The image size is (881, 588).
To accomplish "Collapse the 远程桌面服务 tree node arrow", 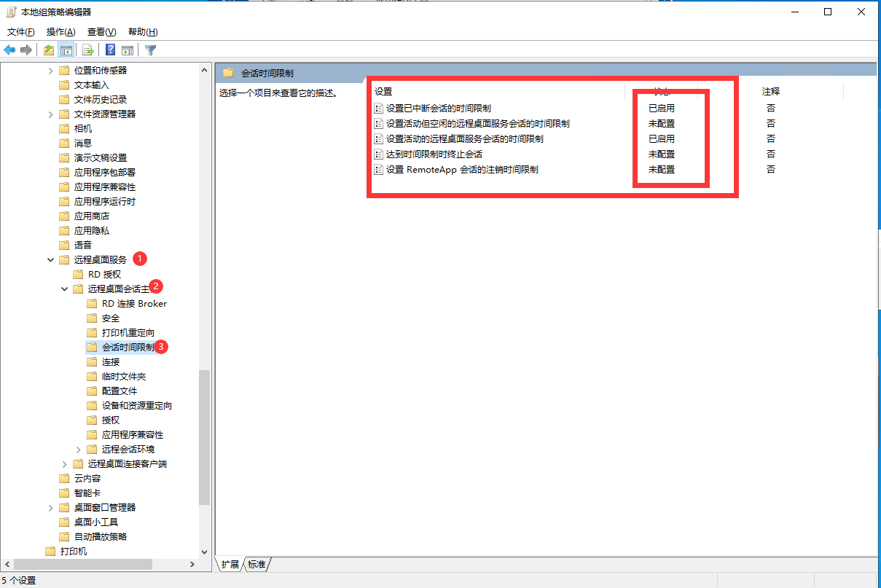I will pos(50,260).
